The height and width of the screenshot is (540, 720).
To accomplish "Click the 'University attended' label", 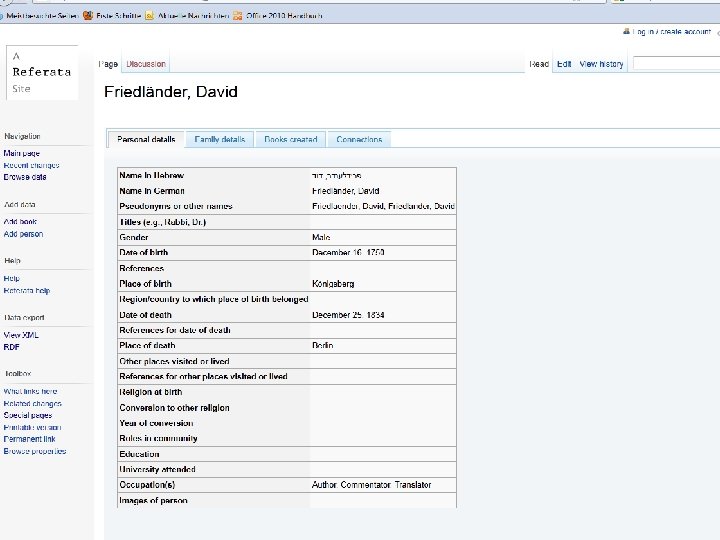I will point(158,469).
